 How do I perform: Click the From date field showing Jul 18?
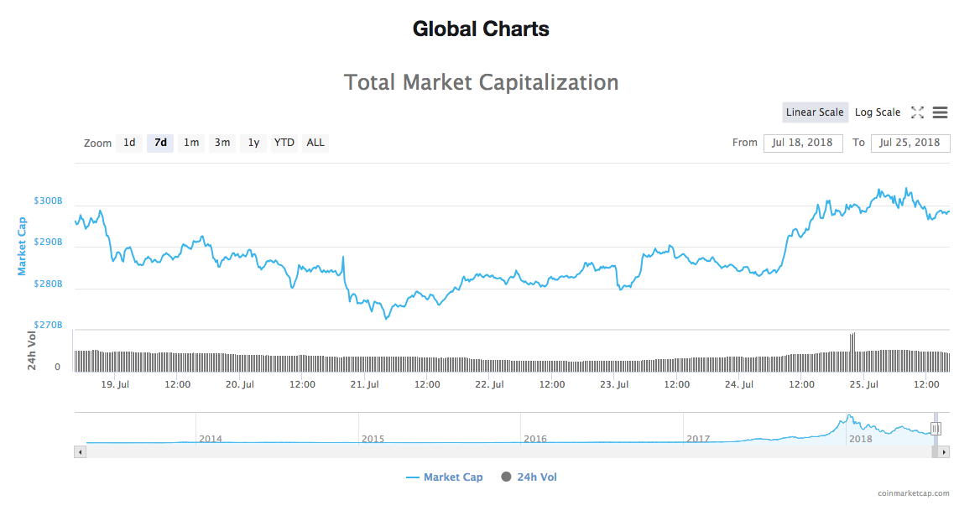pyautogui.click(x=802, y=143)
